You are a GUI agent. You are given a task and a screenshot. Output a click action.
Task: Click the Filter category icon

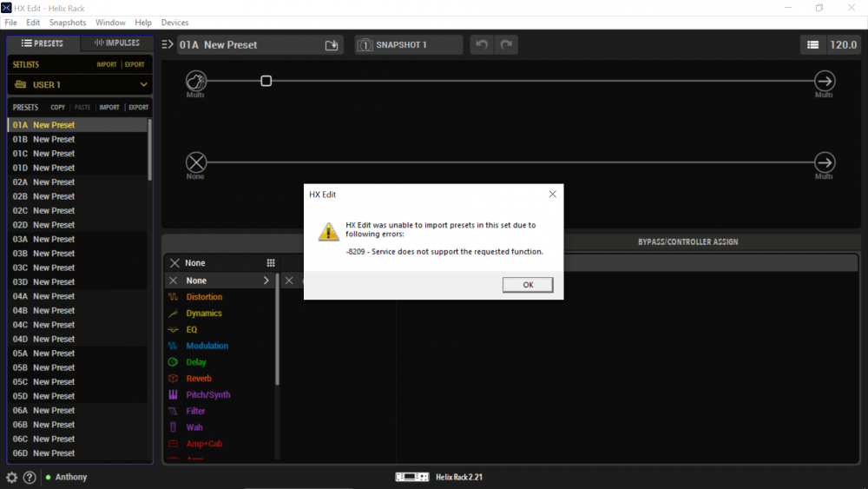pos(174,411)
